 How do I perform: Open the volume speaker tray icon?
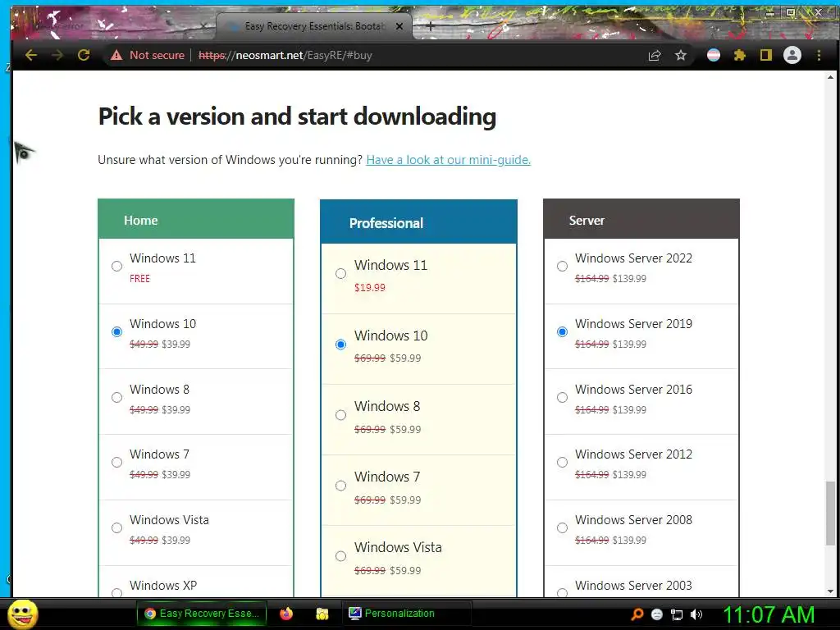click(696, 614)
